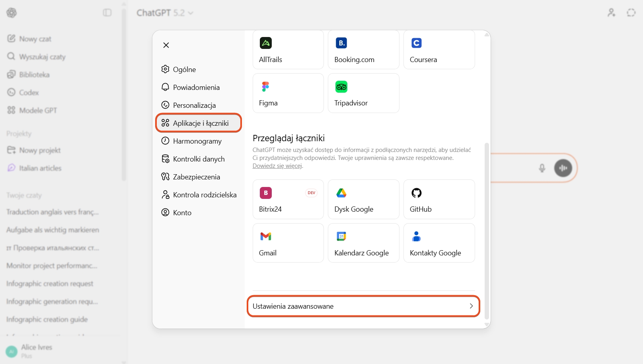Open the GitHub connector tile
Viewport: 643px width, 364px height.
click(439, 199)
